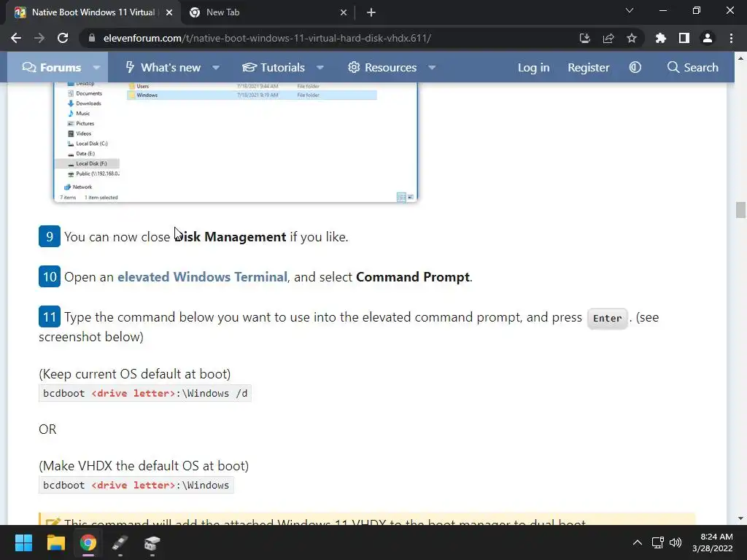Image resolution: width=747 pixels, height=560 pixels.
Task: Open the Resources section
Action: click(x=382, y=67)
